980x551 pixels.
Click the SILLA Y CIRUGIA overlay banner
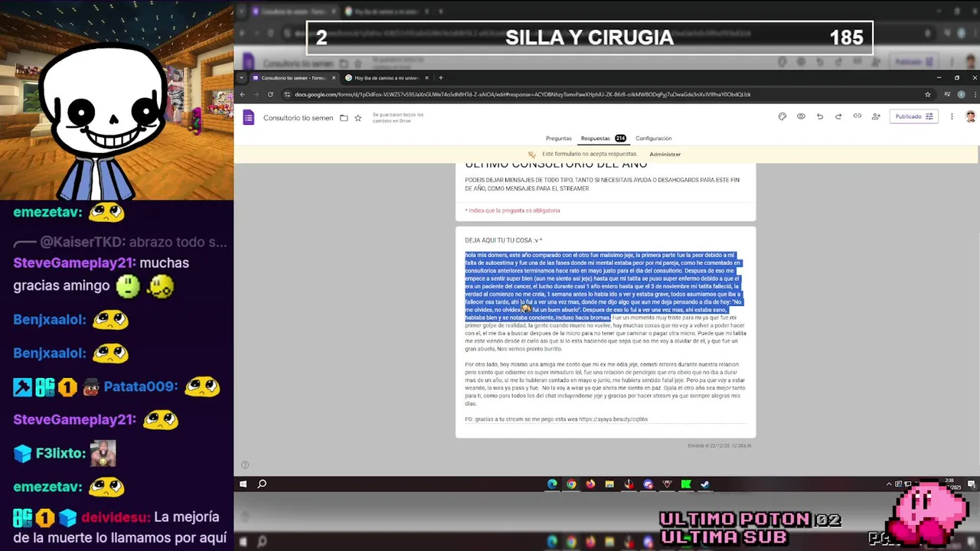pyautogui.click(x=590, y=37)
